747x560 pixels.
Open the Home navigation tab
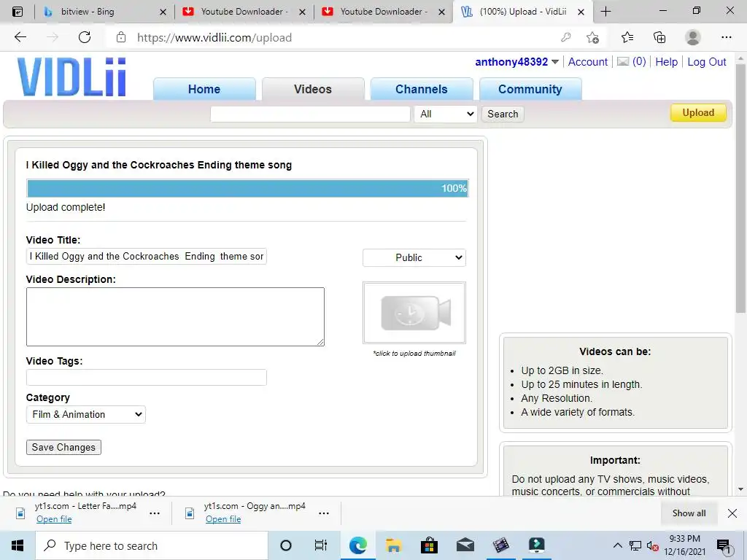tap(204, 89)
